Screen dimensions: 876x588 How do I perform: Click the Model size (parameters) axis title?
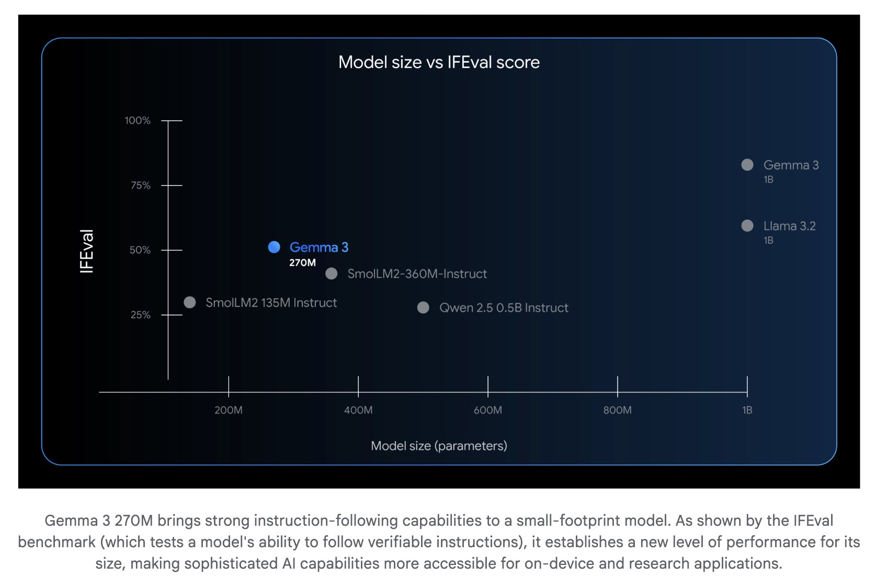pyautogui.click(x=439, y=446)
